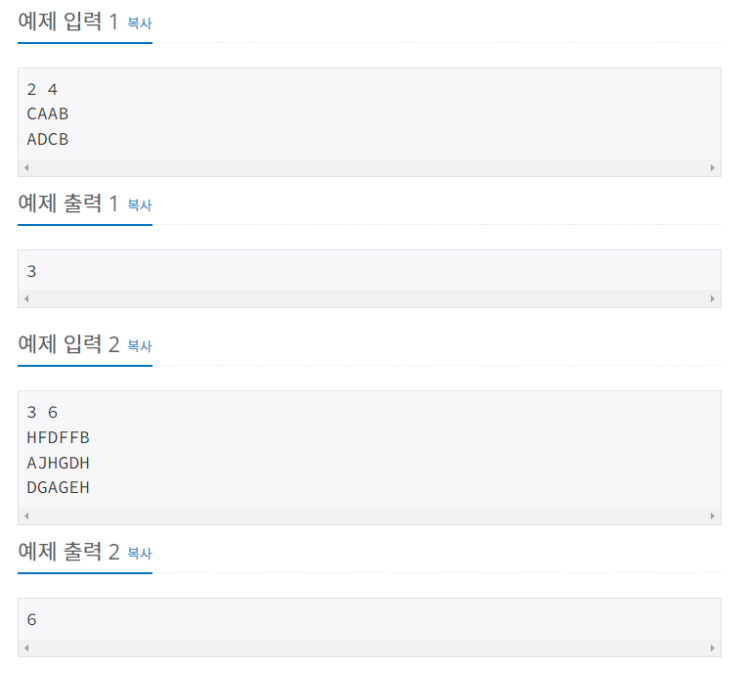743x673 pixels.
Task: Click the output value 3 in 예제 출력 1
Action: pos(32,271)
